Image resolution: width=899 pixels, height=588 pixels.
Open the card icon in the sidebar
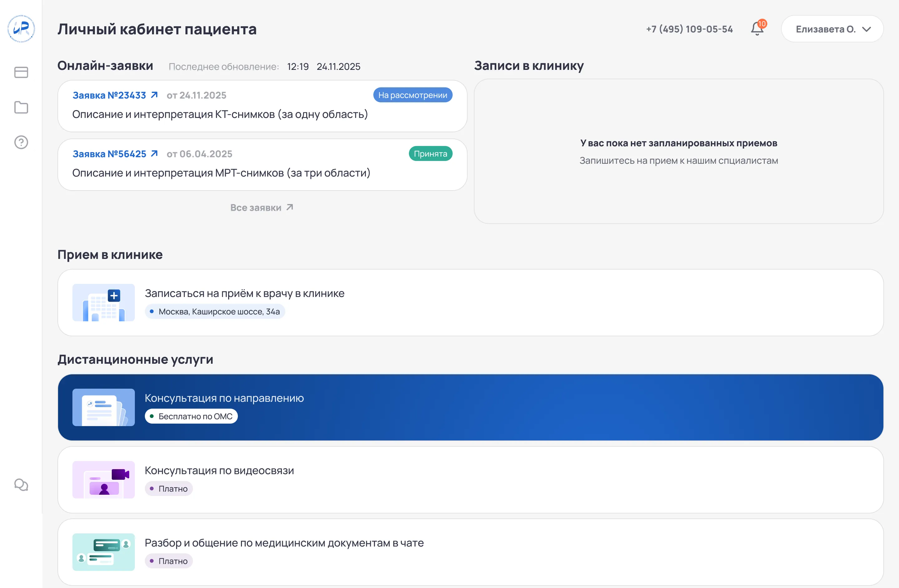[21, 72]
